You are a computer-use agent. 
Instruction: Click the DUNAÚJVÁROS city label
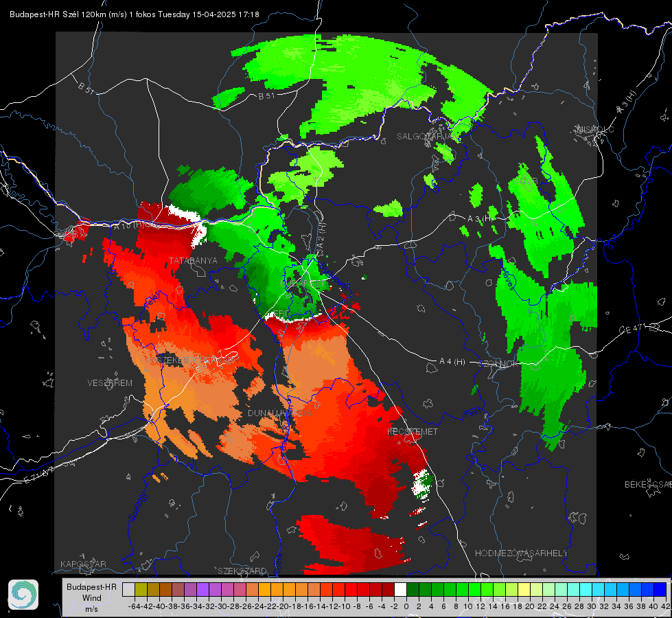tap(279, 413)
